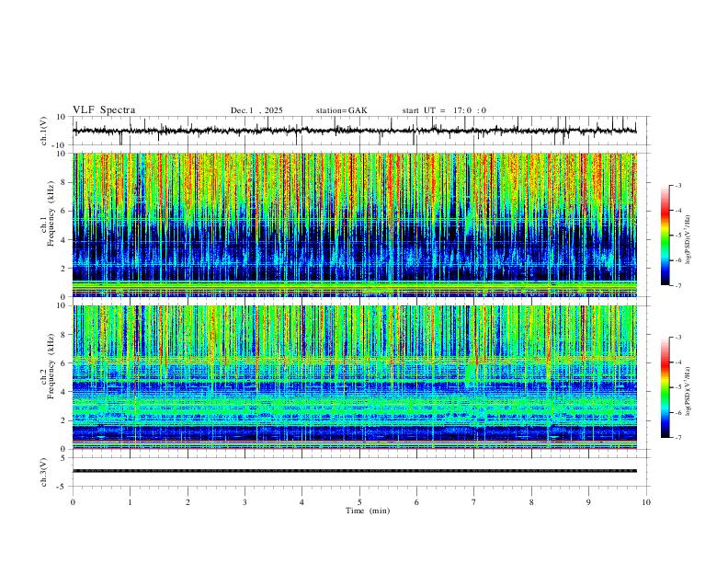This screenshot has width=728, height=563.
Task: Click the "-7" tick on upper color bar
Action: coord(677,286)
